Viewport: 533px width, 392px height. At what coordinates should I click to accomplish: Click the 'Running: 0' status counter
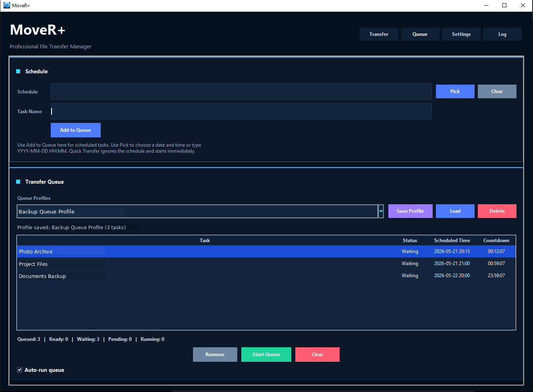tap(152, 339)
